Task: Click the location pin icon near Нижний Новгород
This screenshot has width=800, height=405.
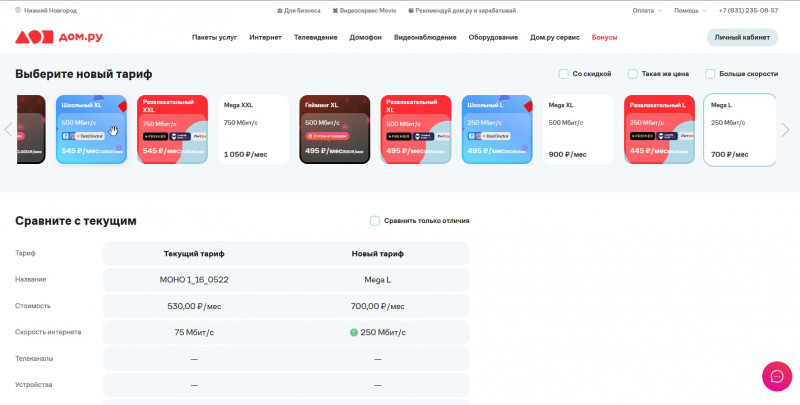Action: pos(18,10)
